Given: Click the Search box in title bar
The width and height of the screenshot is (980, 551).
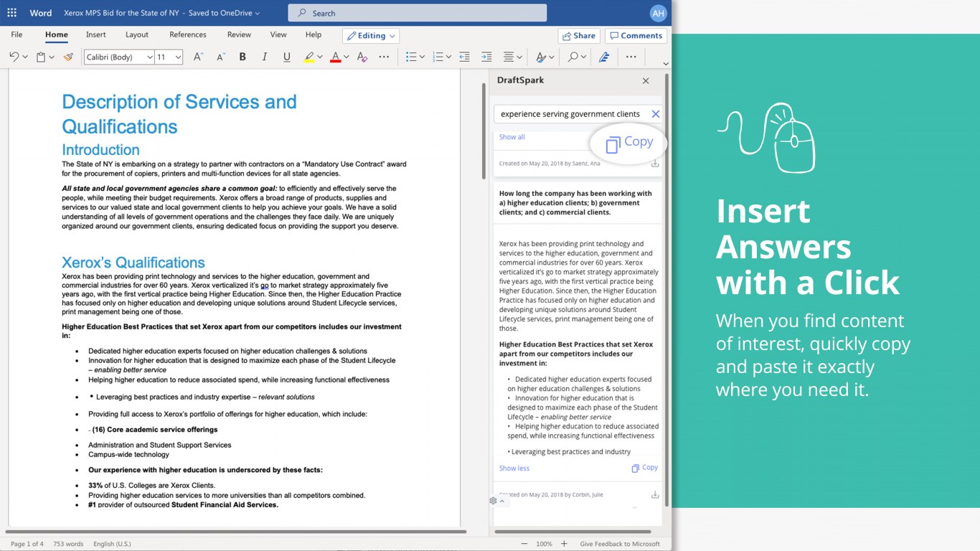Looking at the screenshot, I should (x=418, y=13).
